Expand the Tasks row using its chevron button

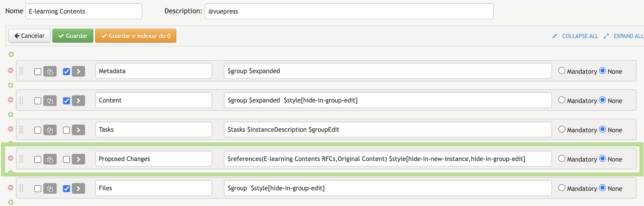pos(78,130)
